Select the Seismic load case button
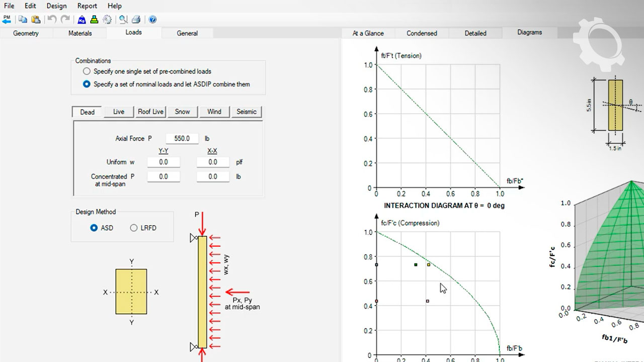The image size is (644, 362). coord(247,112)
